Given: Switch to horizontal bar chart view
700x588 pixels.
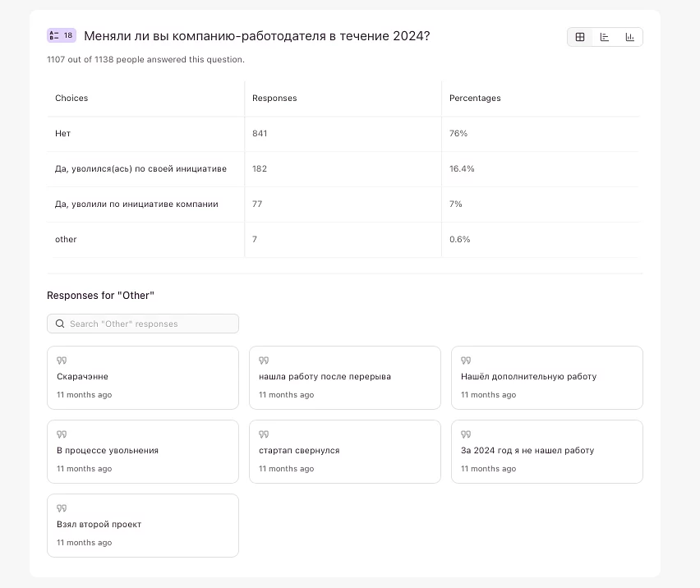Looking at the screenshot, I should (605, 37).
